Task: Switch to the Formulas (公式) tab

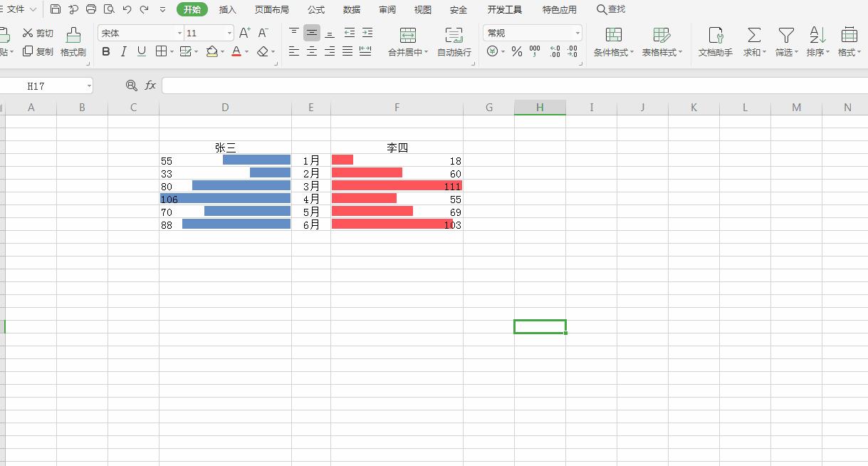Action: coord(316,9)
